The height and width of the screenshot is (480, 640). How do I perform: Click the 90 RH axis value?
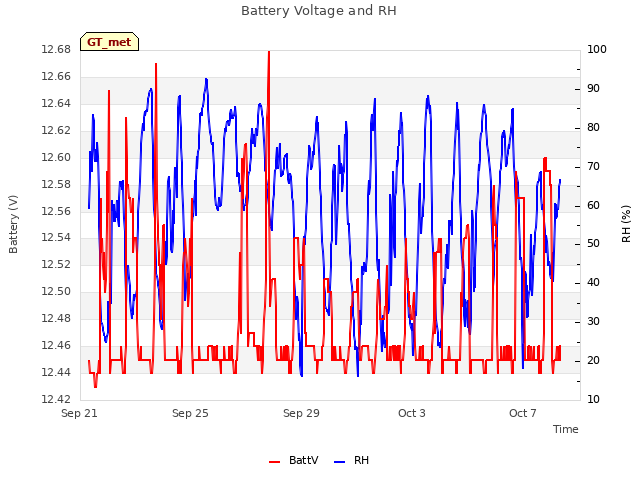593,89
